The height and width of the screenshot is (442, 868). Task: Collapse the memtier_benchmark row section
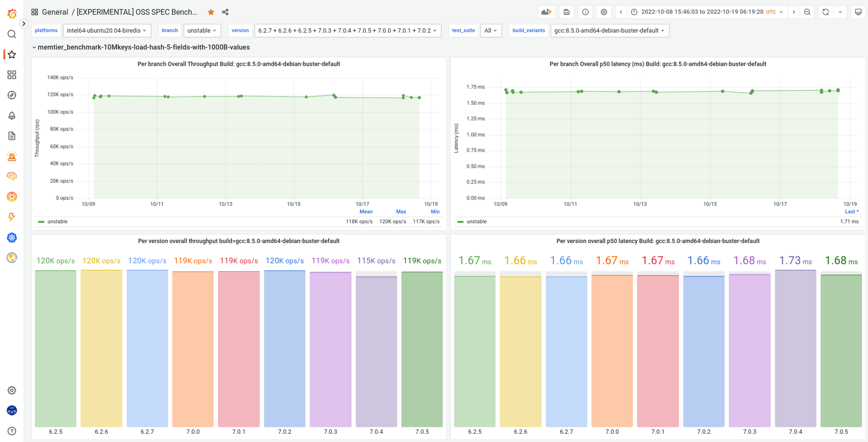[x=143, y=47]
